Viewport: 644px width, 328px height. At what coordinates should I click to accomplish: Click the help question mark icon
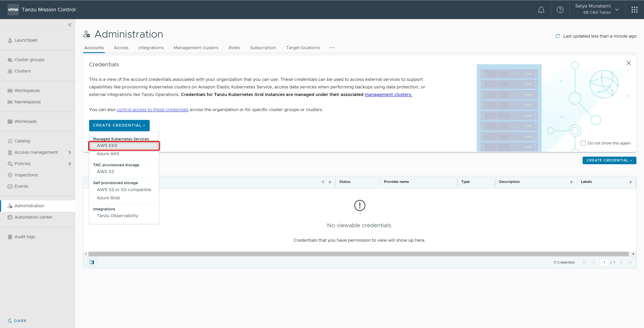(x=560, y=10)
